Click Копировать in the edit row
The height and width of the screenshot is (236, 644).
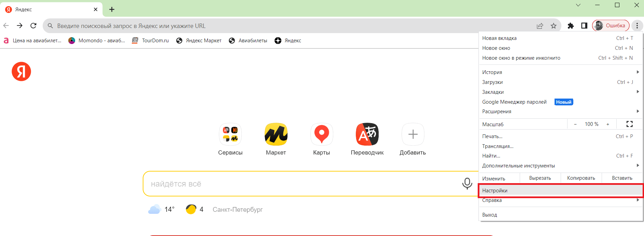pos(581,178)
